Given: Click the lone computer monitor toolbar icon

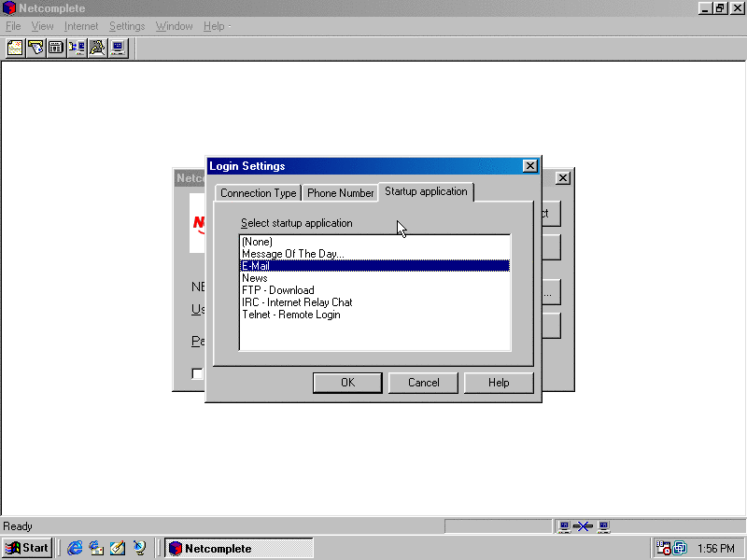Looking at the screenshot, I should [x=118, y=48].
